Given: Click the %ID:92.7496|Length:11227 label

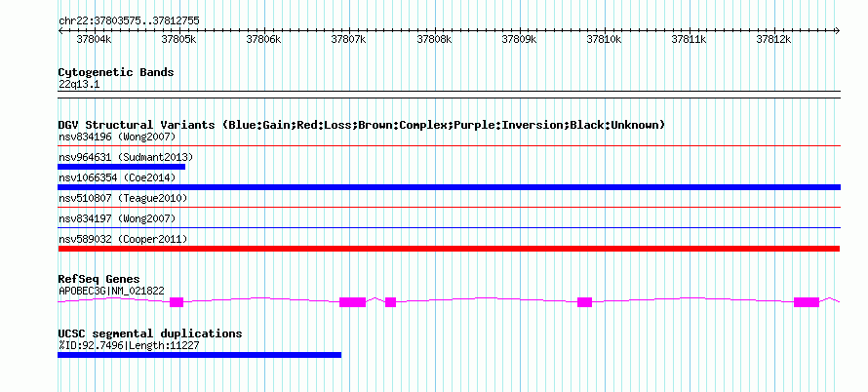Looking at the screenshot, I should point(129,345).
